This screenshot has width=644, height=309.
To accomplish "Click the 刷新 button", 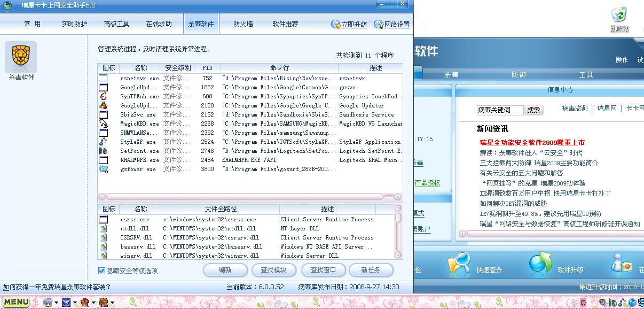I will click(225, 270).
